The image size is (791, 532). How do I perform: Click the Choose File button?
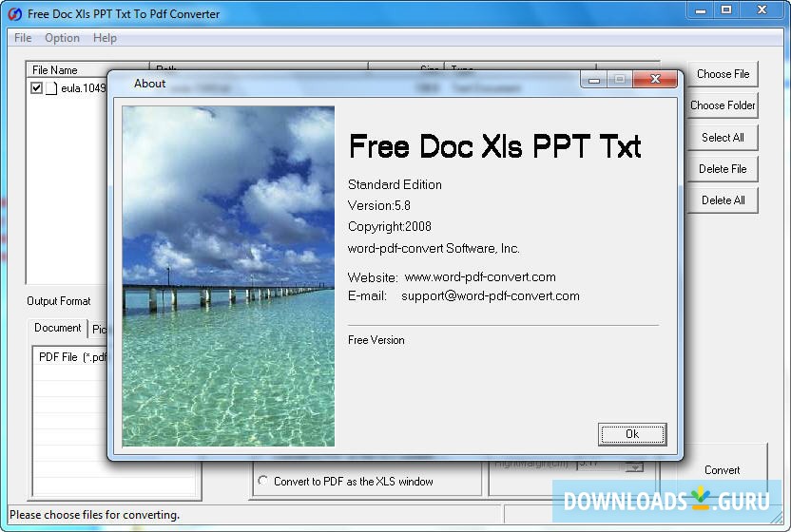(723, 74)
